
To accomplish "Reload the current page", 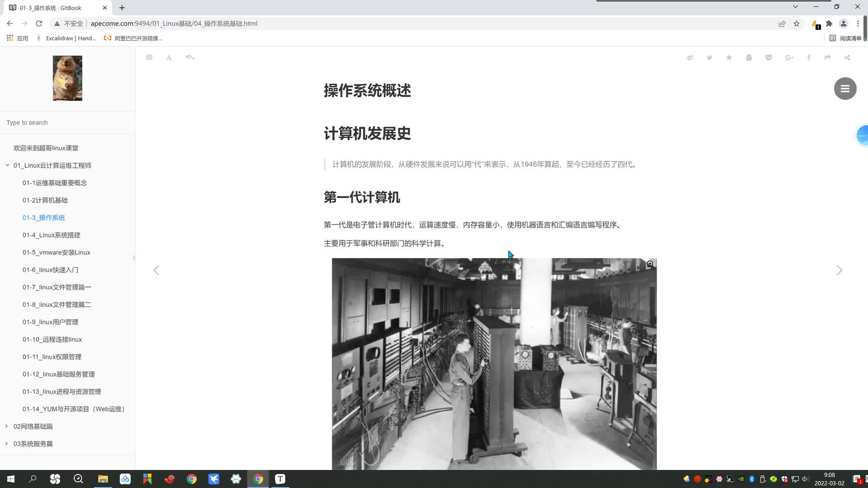I will [x=39, y=23].
